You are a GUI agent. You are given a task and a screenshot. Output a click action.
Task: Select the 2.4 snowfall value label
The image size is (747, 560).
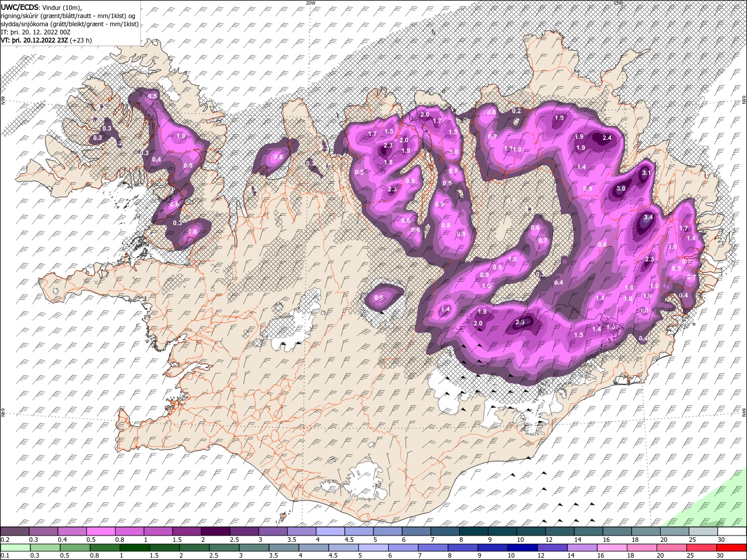point(607,138)
